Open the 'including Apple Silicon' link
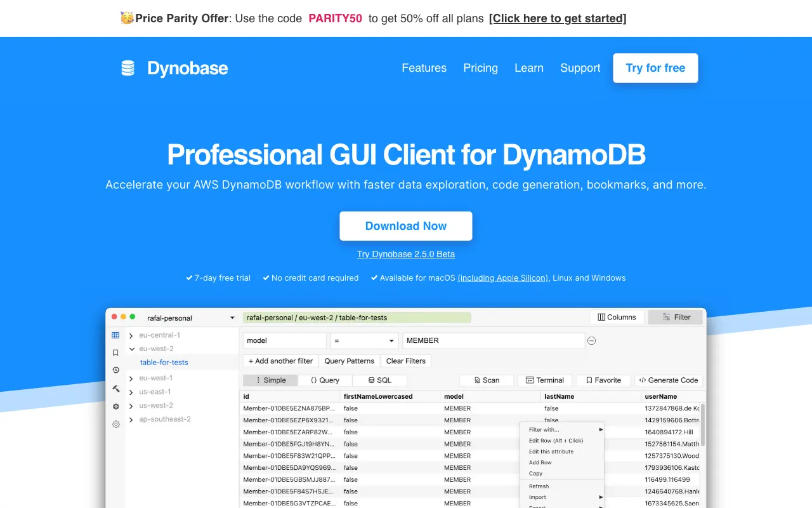 503,278
